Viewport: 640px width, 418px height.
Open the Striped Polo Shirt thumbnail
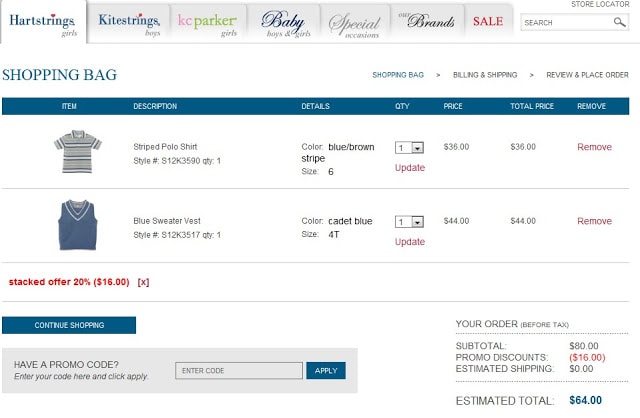pos(78,151)
